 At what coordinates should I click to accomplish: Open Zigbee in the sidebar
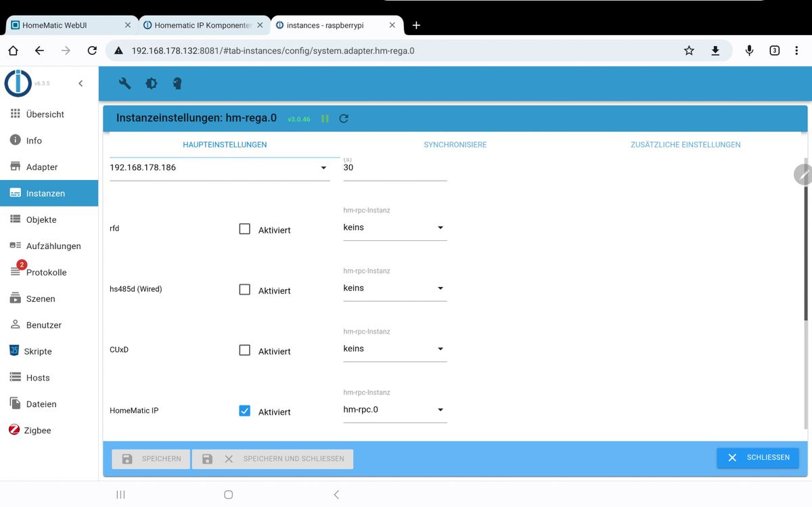[x=49, y=431]
